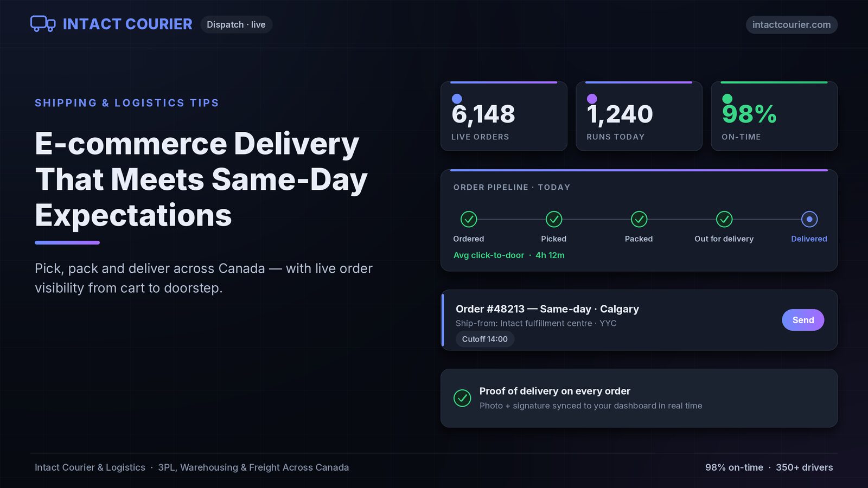Screen dimensions: 868x488
Task: Click the Out for delivery label
Action: pyautogui.click(x=724, y=239)
